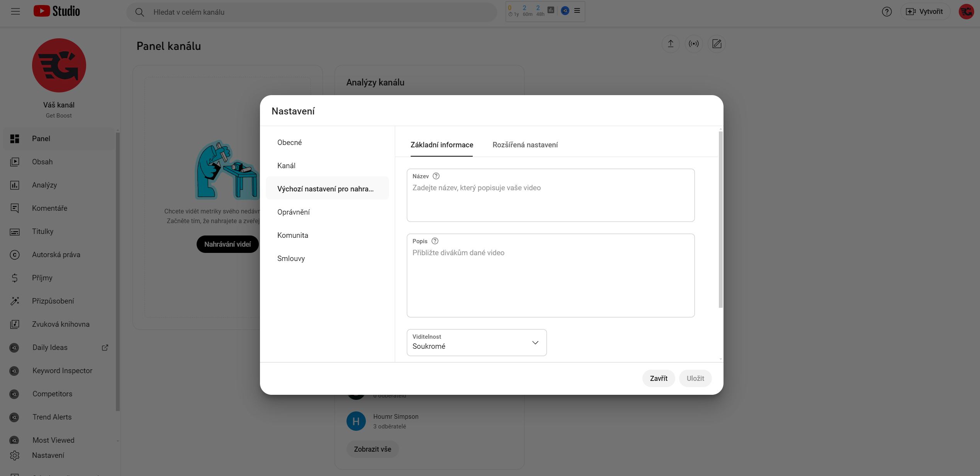Select Kanál from settings menu
This screenshot has width=980, height=476.
tap(286, 165)
